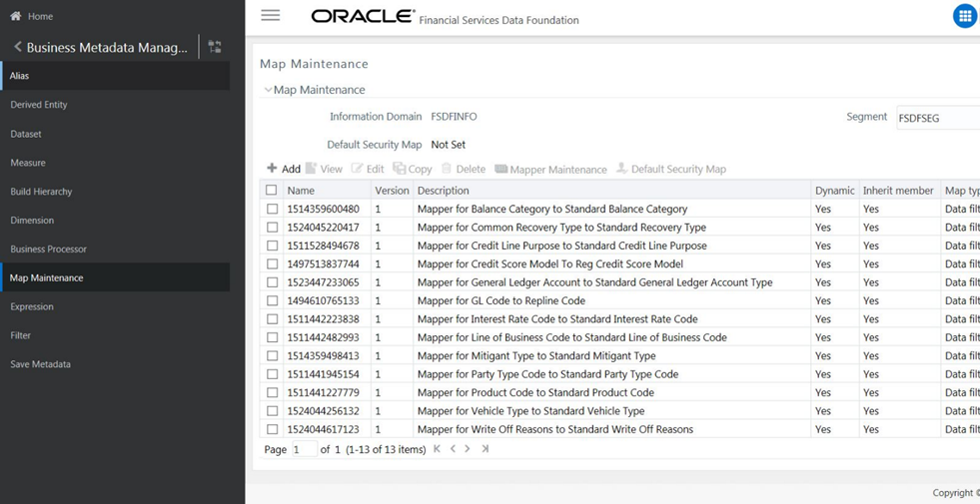Open Mapper Maintenance toolbar item
Viewport: 980px width, 504px height.
550,170
